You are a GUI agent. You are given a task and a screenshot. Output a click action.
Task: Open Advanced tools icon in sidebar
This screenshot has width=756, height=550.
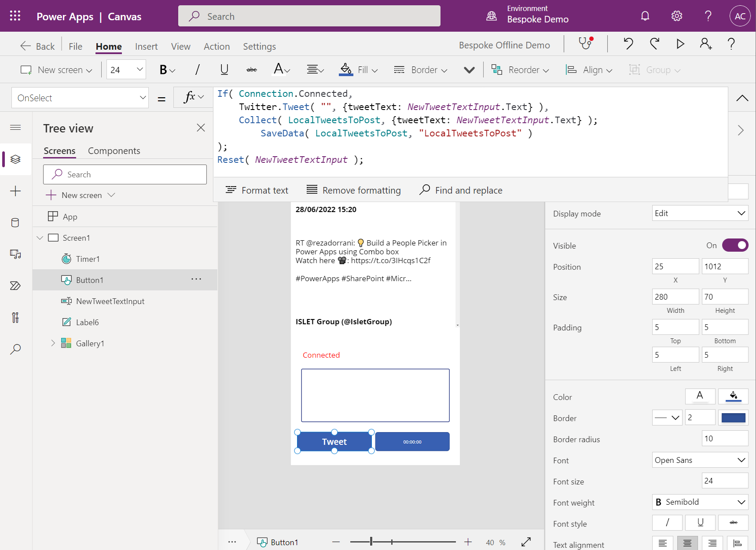(x=15, y=318)
